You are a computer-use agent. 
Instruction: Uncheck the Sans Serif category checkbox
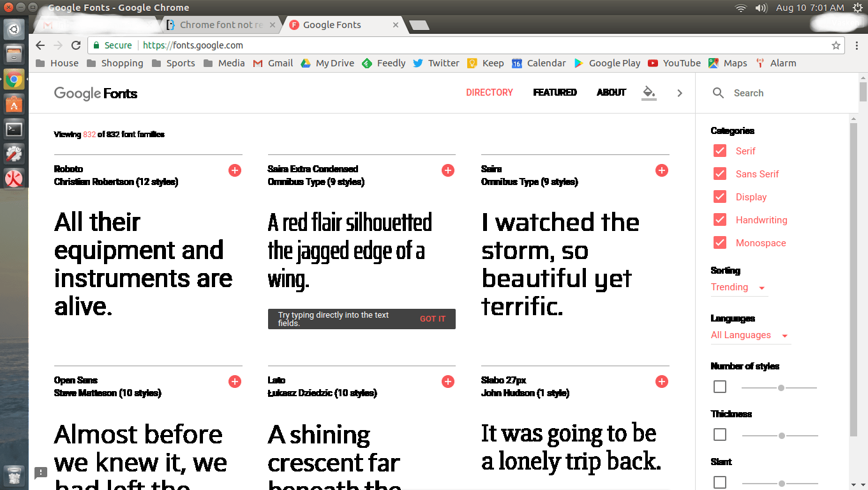pos(720,174)
